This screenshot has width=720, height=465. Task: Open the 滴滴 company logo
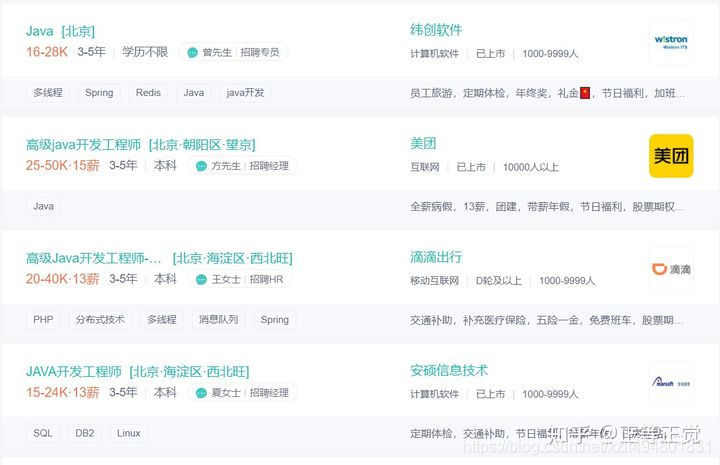point(670,269)
